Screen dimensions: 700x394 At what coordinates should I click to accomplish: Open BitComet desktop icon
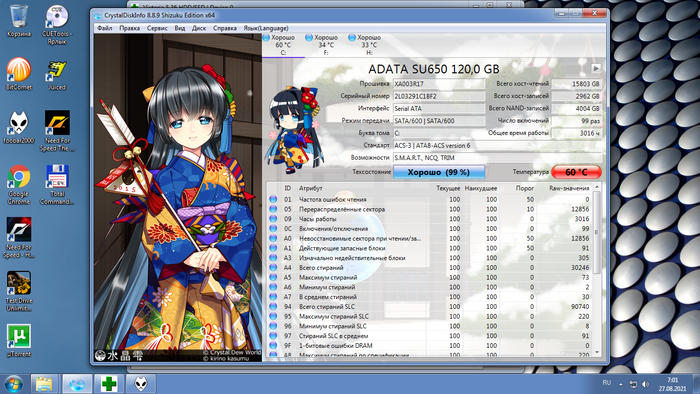tap(19, 74)
